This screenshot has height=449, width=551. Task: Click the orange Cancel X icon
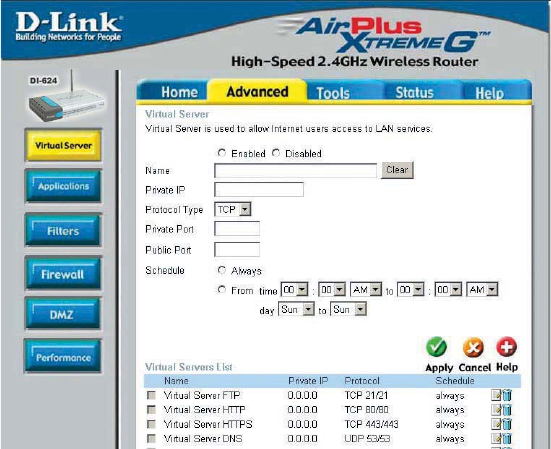[x=473, y=348]
